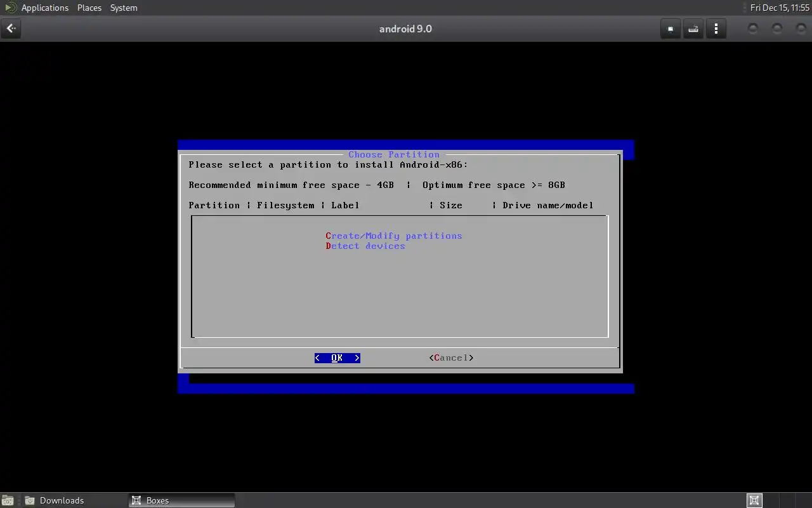Click the middle round window control button
812x508 pixels.
tap(777, 29)
